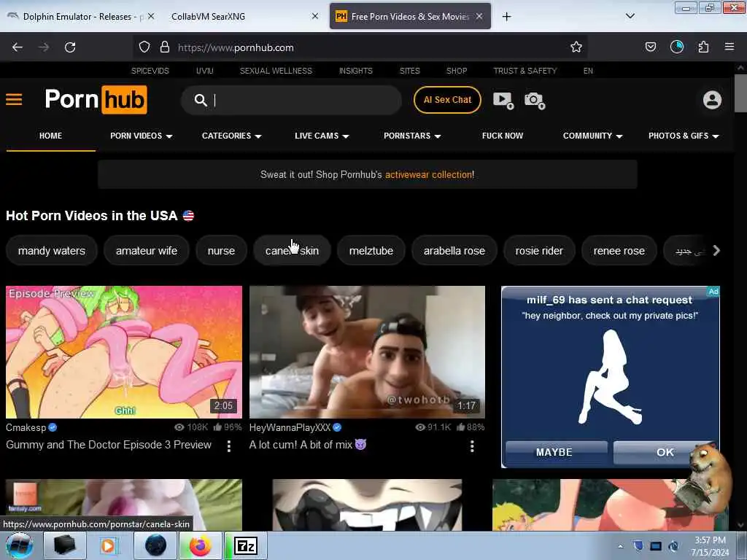Click the site logo in the header
This screenshot has width=747, height=560.
pos(96,99)
